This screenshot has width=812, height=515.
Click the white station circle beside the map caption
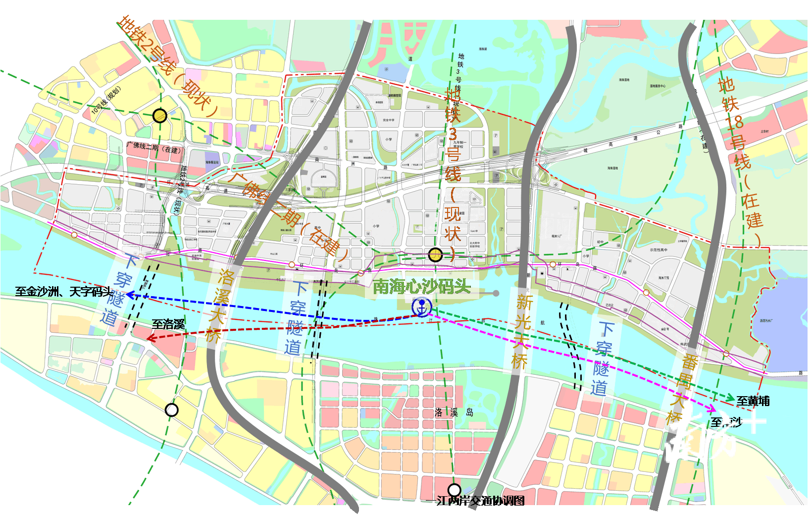click(x=454, y=490)
